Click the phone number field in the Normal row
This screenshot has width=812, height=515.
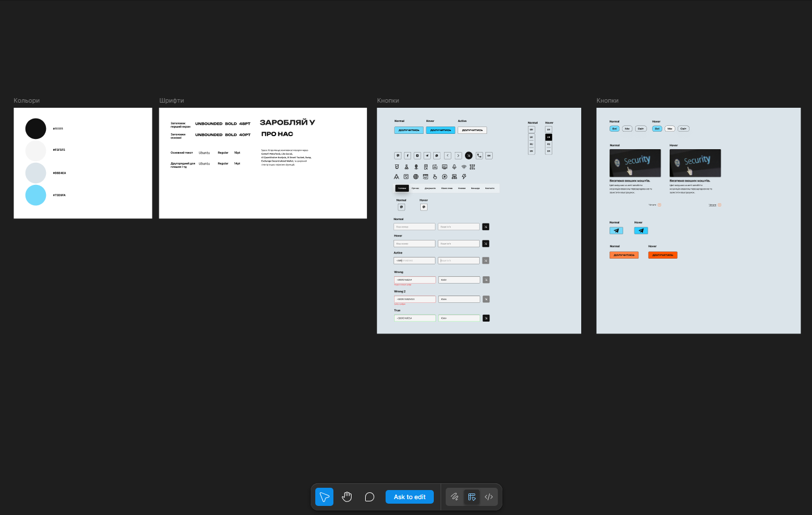(x=415, y=227)
